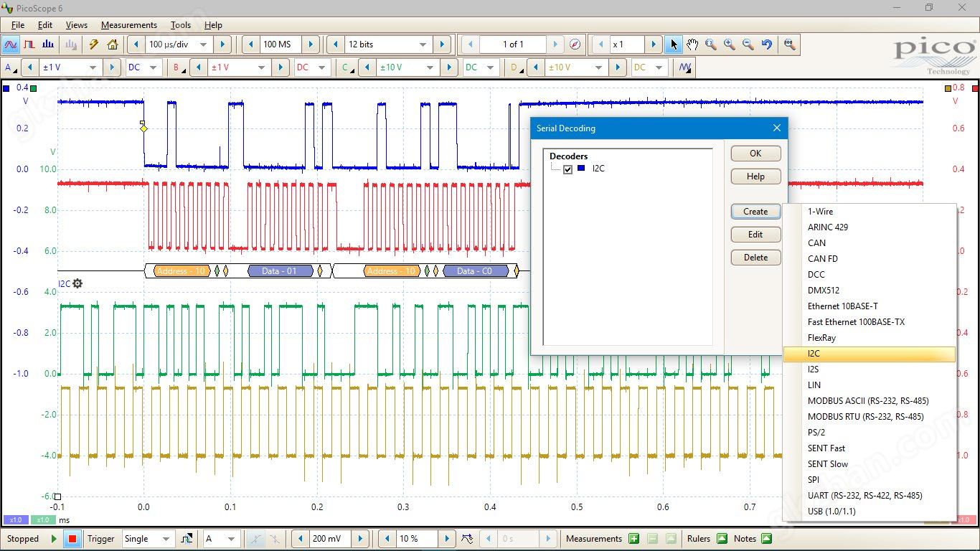Open Channel C ±10 V range dropdown
The width and height of the screenshot is (980, 551).
[430, 67]
